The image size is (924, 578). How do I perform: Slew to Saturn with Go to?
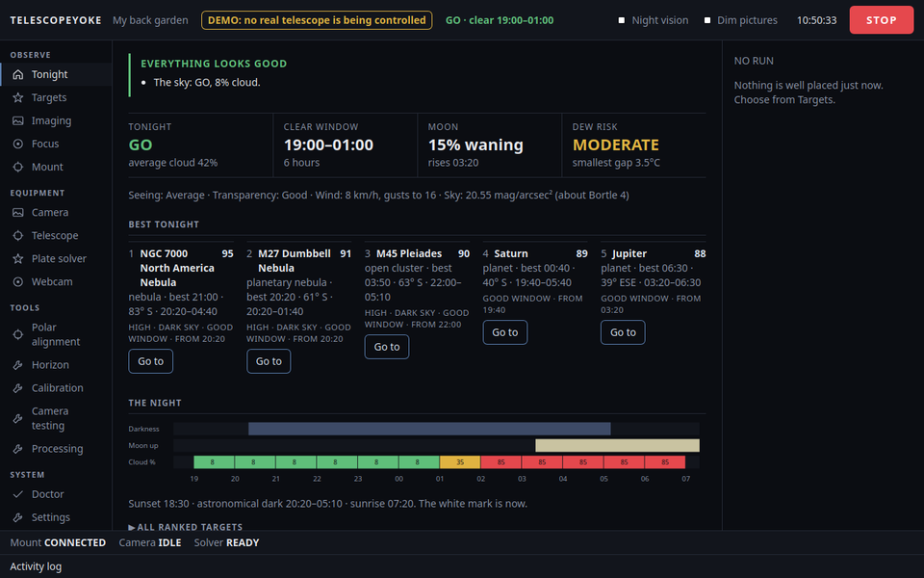(505, 332)
